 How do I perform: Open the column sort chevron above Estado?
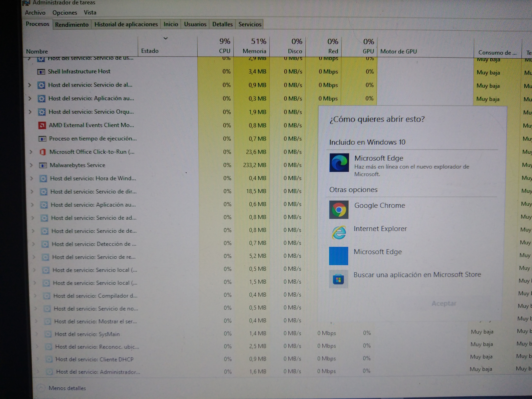click(x=165, y=38)
